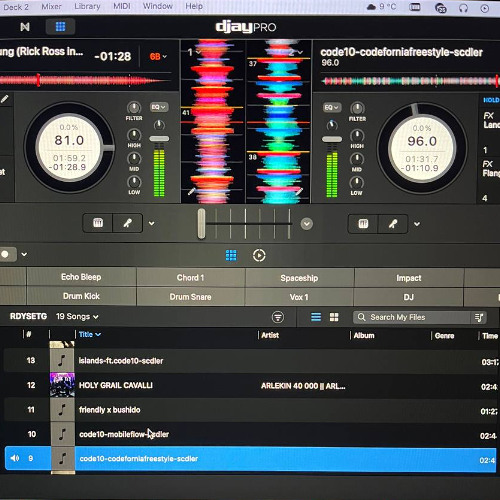Open the Neural Mix icon in the toolbar

[25, 27]
